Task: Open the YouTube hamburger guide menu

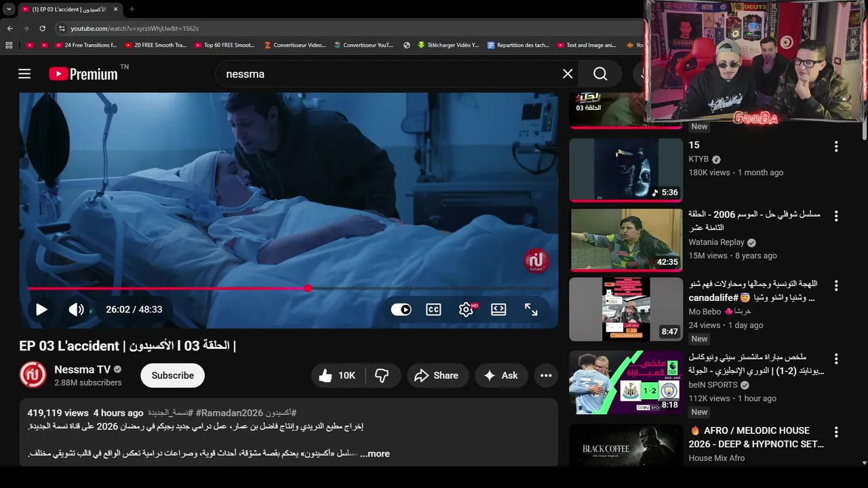Action: [x=24, y=74]
